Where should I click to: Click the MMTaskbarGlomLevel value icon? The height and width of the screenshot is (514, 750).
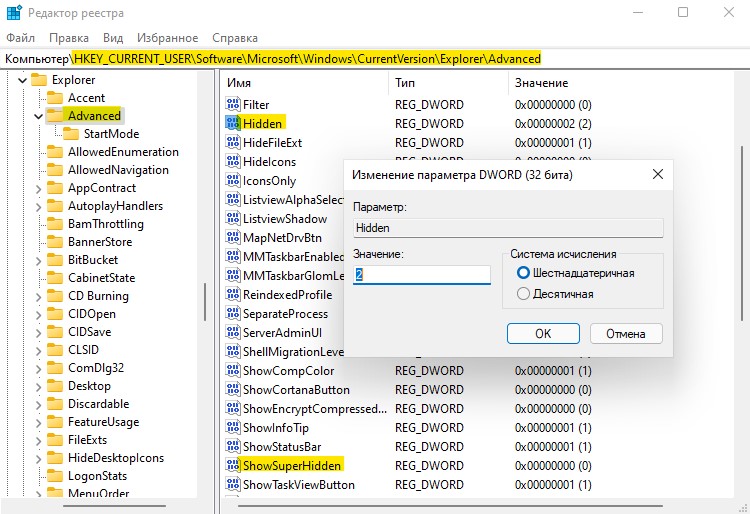click(x=233, y=275)
